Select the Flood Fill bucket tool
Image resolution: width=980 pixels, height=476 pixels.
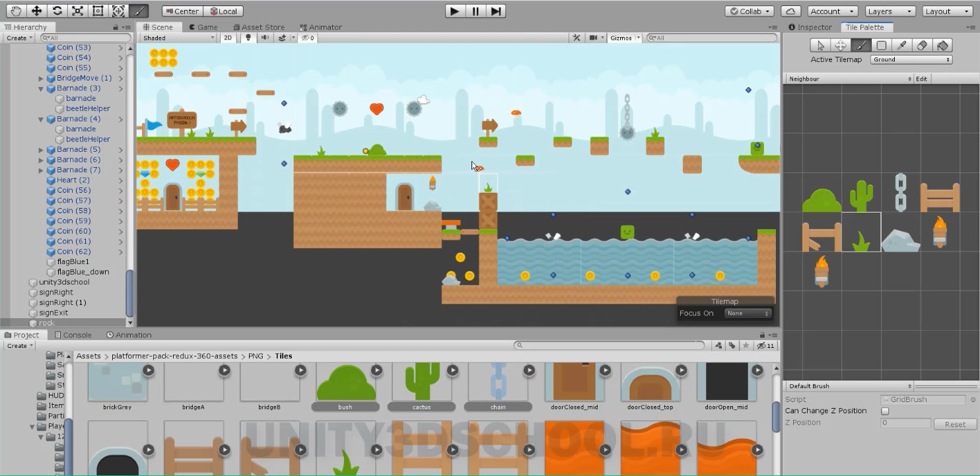pos(942,46)
